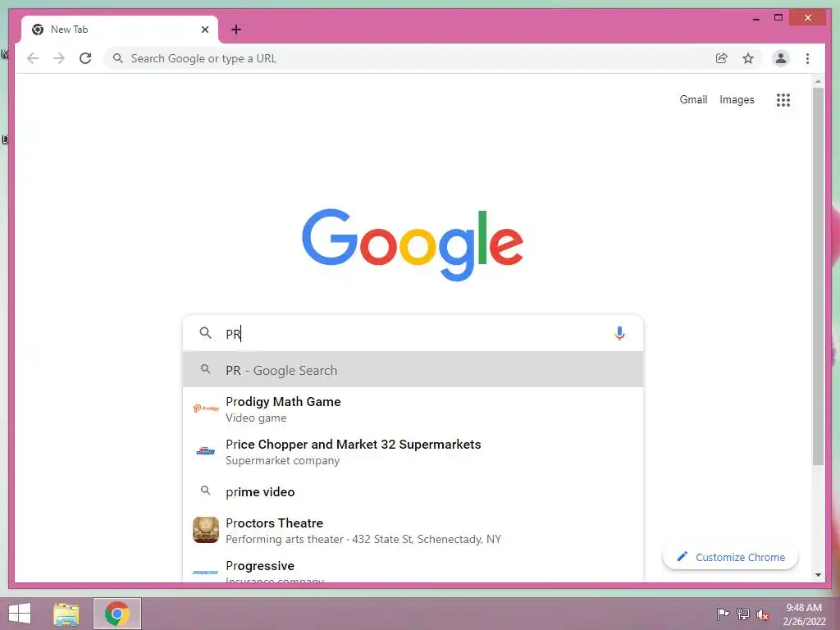Click scrollbar up arrow

tap(818, 81)
